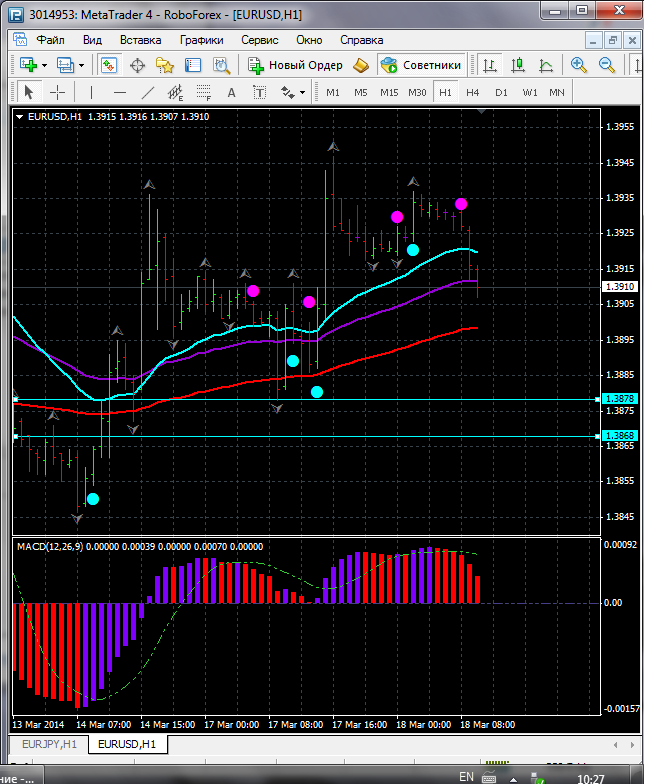
Task: Select the Vertical Line drawing tool
Action: 91,92
